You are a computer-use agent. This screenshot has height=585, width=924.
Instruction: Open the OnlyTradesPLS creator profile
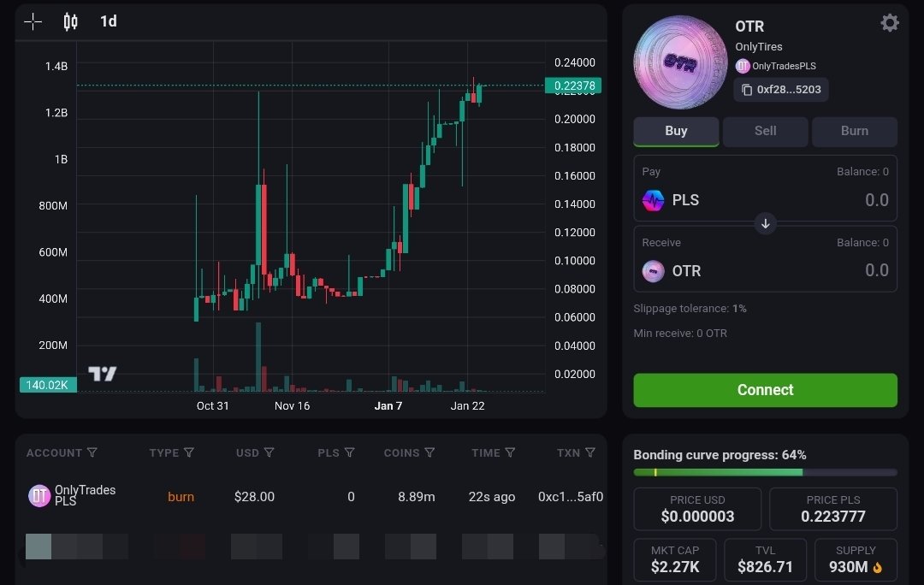pyautogui.click(x=775, y=66)
